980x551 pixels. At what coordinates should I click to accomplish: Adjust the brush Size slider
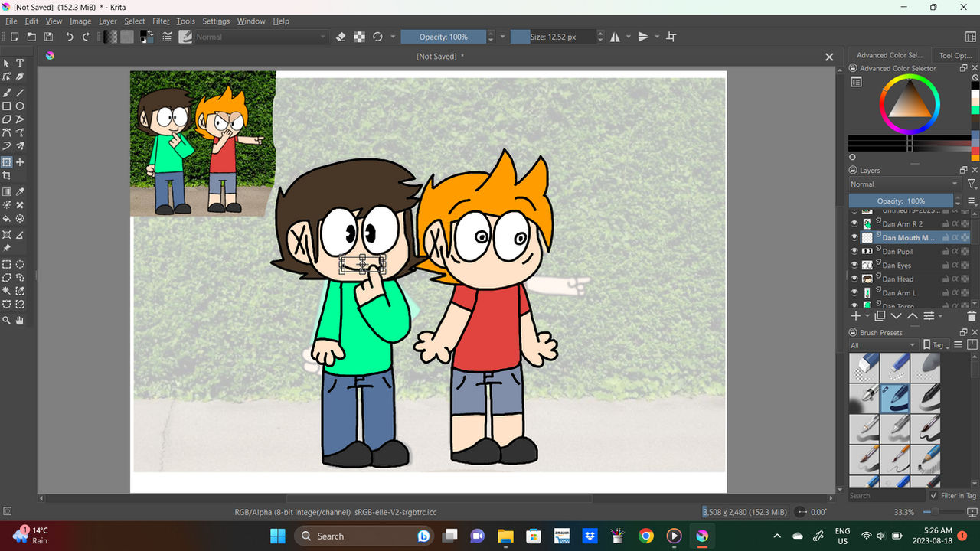coord(552,37)
